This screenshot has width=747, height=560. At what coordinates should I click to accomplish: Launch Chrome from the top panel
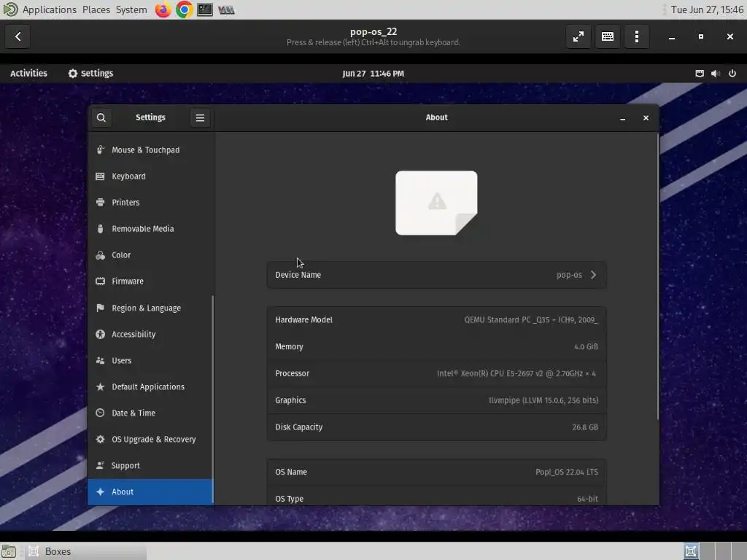click(x=184, y=9)
